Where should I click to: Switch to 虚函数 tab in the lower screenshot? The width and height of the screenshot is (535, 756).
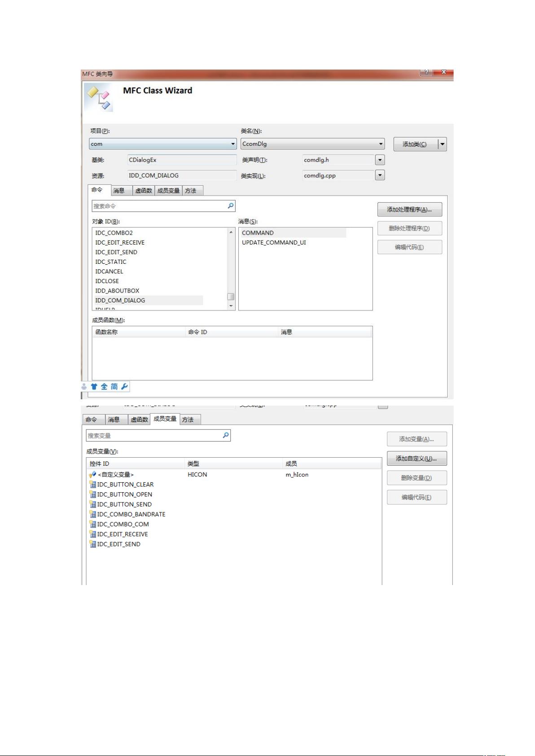[139, 420]
